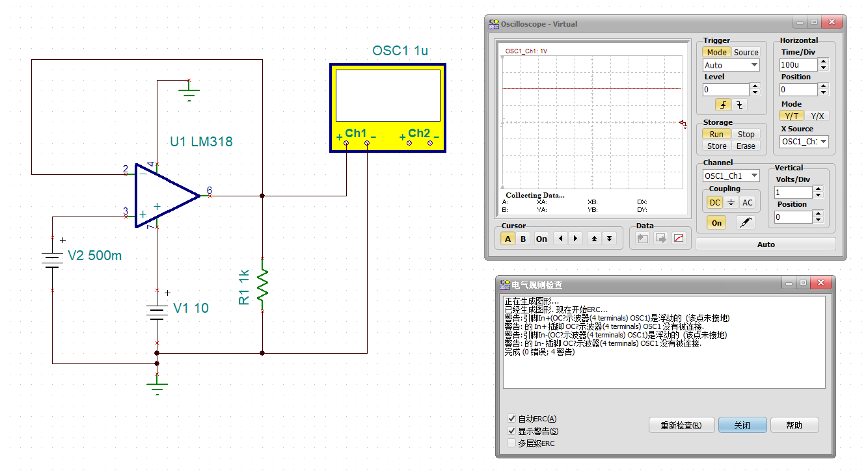Click the 关闭 button

tap(742, 425)
